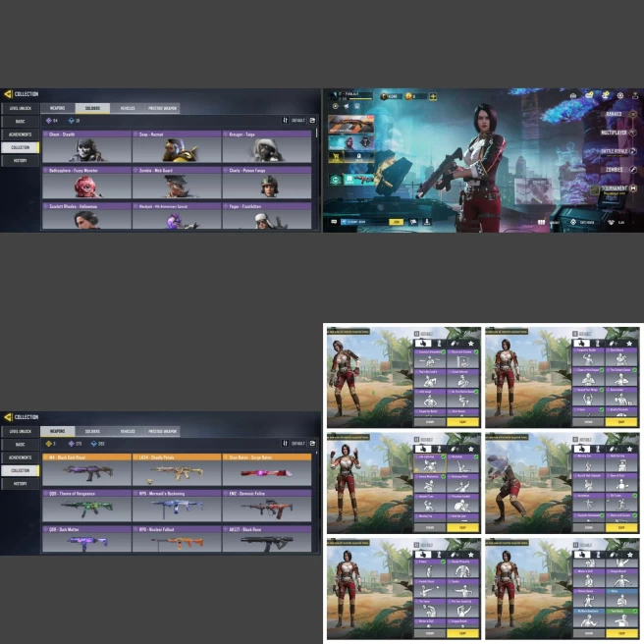The image size is (644, 644).
Task: Select the AK117 - Black Rose weapon card
Action: 267,539
